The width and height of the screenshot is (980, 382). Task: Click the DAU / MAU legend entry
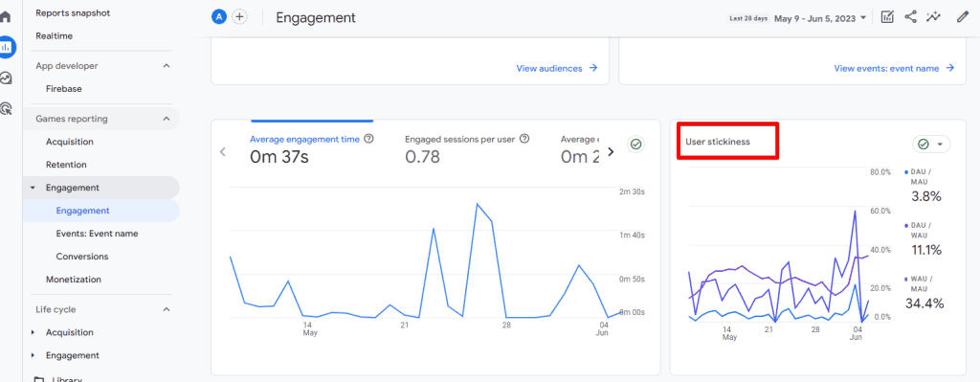tap(922, 176)
